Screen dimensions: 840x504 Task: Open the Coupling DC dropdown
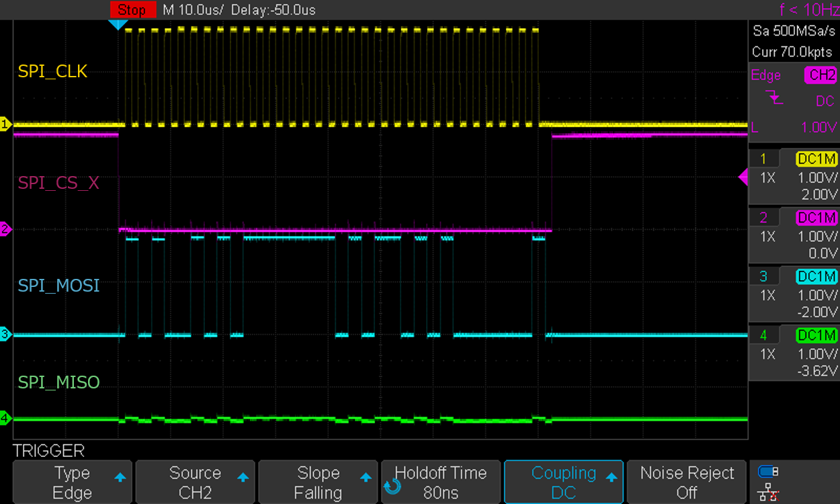[x=563, y=481]
